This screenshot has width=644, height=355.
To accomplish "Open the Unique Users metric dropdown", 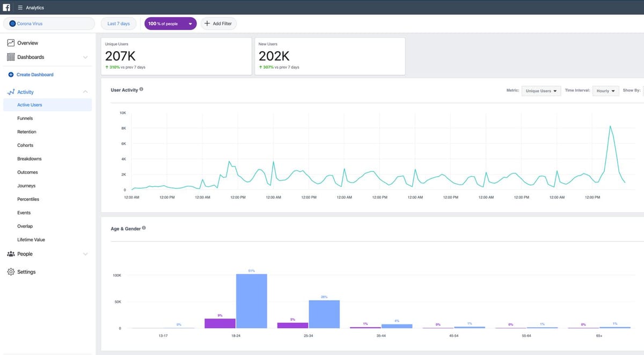I will pyautogui.click(x=541, y=91).
